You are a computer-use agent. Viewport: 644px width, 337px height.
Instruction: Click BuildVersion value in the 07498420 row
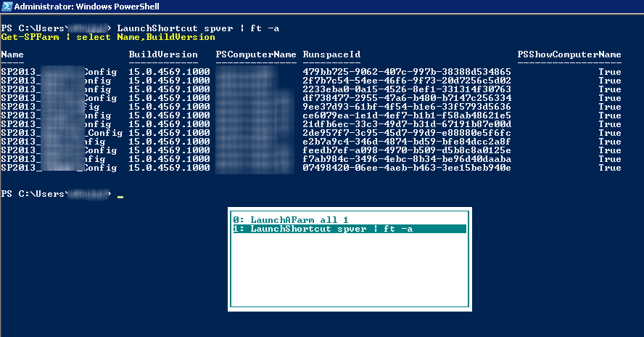click(169, 168)
